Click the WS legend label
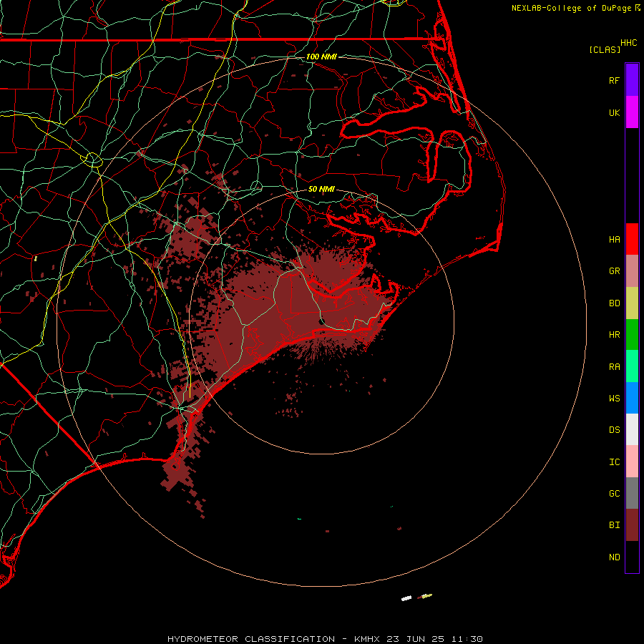Image resolution: width=644 pixels, height=644 pixels. tap(614, 398)
